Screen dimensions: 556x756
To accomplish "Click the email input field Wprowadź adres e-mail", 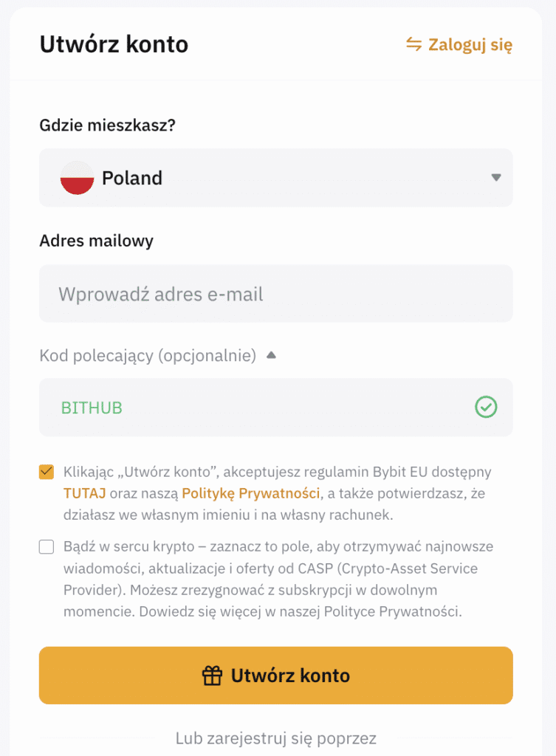I will (x=275, y=293).
